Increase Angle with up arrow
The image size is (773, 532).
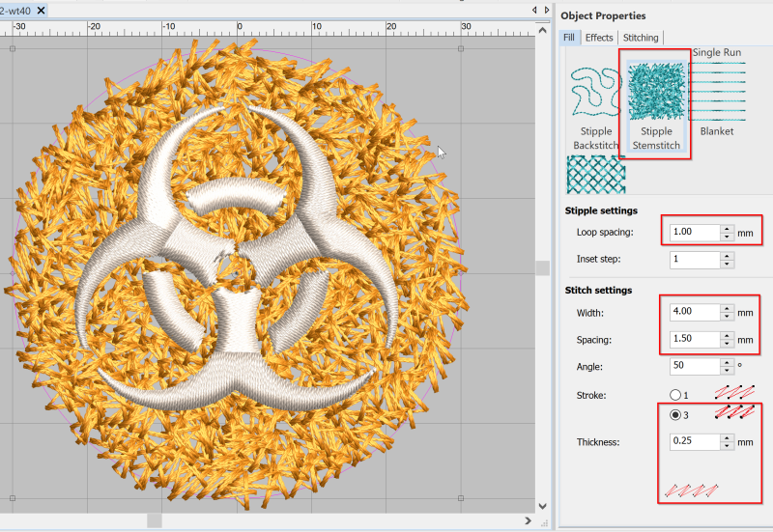click(728, 362)
